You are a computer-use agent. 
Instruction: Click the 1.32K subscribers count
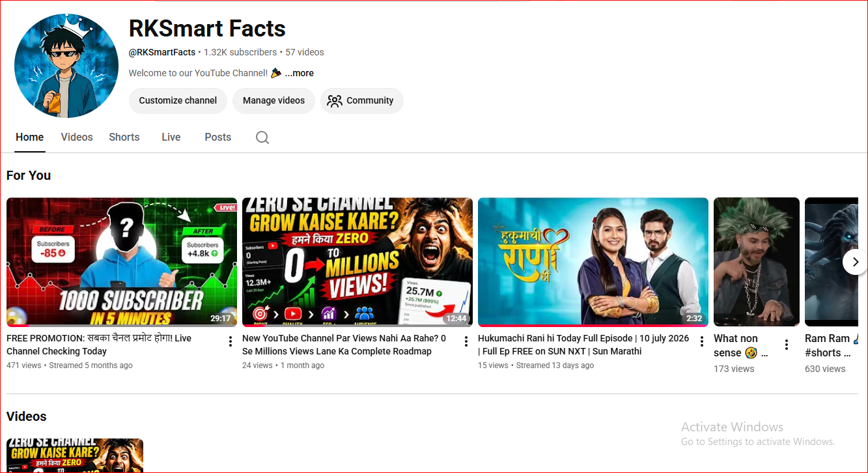240,52
